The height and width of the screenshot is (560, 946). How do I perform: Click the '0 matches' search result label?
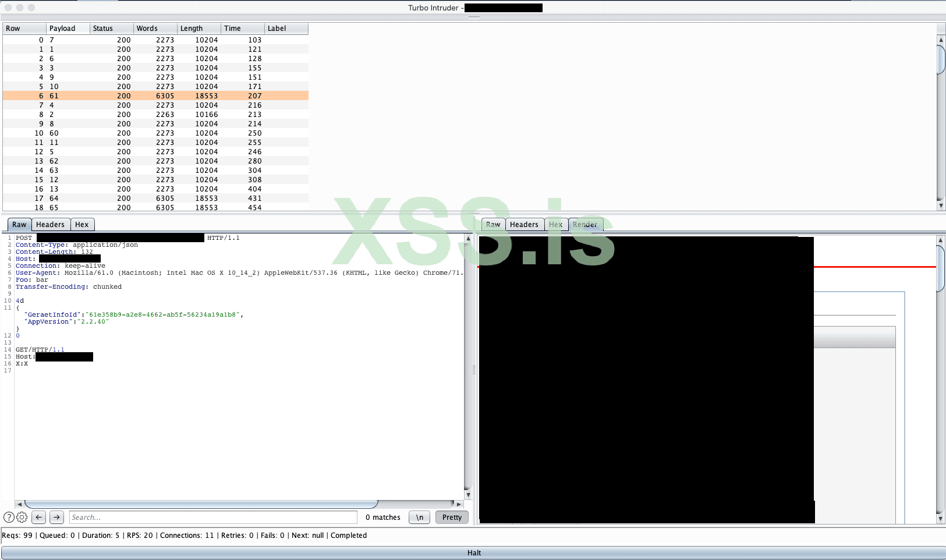point(383,518)
